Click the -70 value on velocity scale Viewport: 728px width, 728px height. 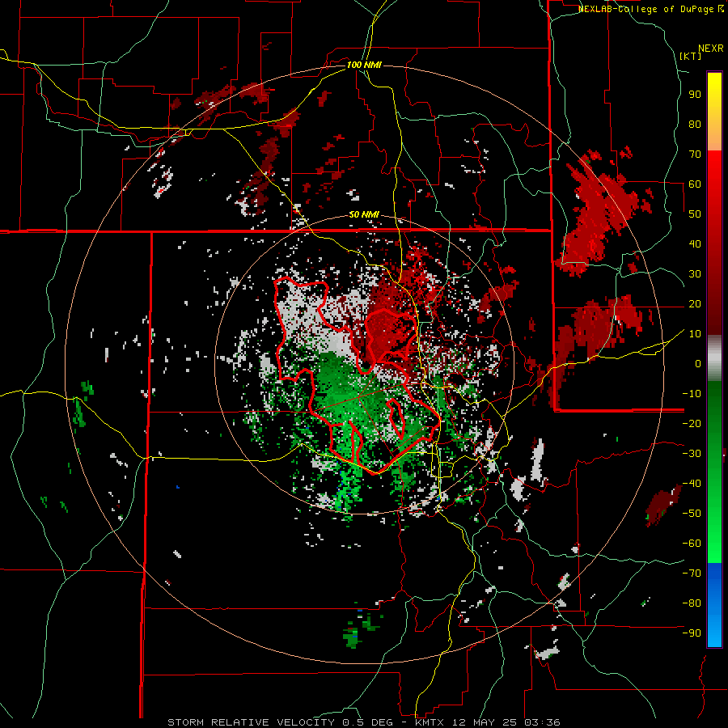tap(692, 574)
